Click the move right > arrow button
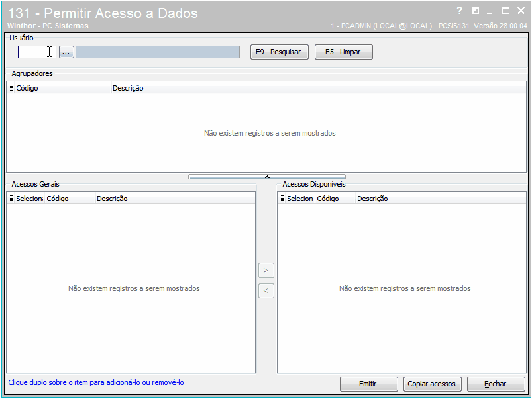Screen dimensions: 532x399 click(266, 271)
